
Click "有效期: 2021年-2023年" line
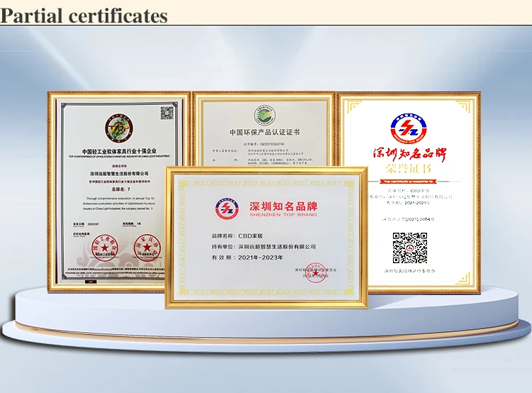coord(247,258)
